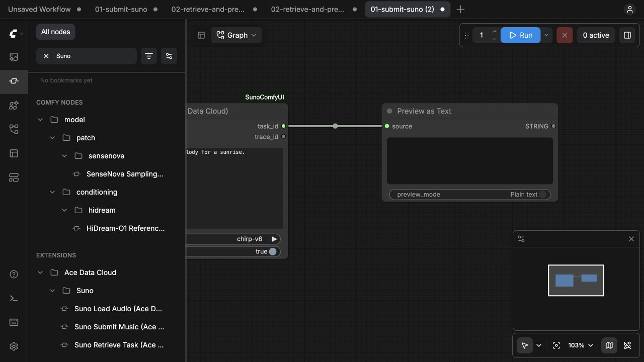Open node library sort options icon

tap(149, 56)
